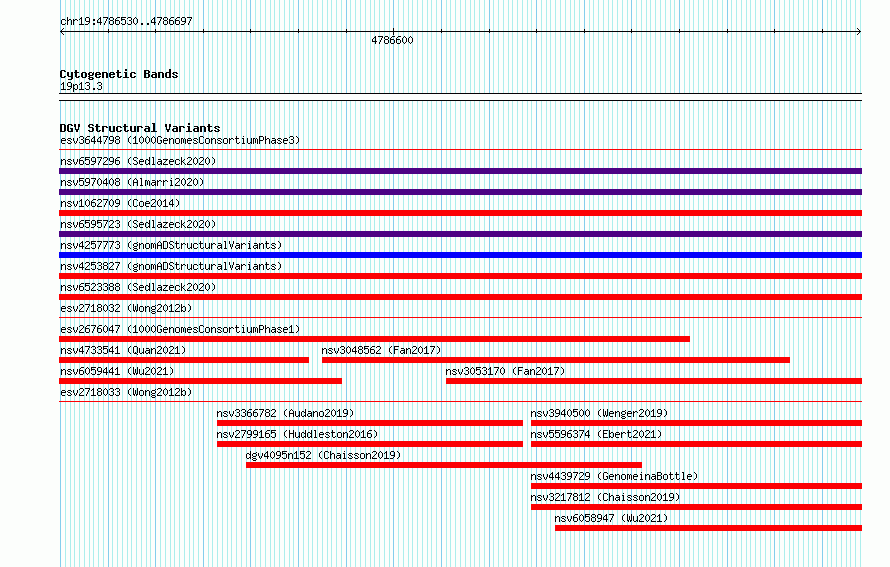Click the nsv3053170 (Fan2017) label
890x567 pixels.
[505, 371]
